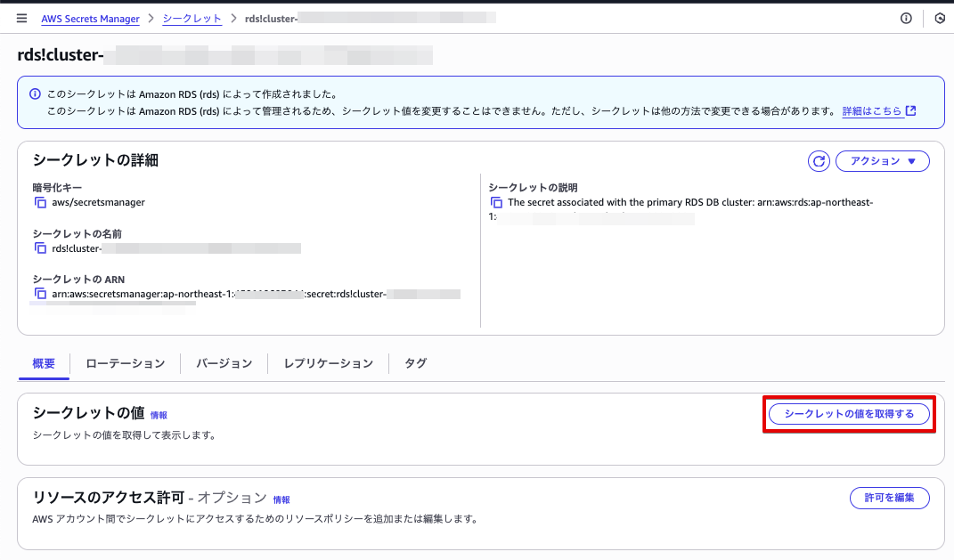954x560 pixels.
Task: Click the aws/secretsmanager key text
Action: [99, 202]
